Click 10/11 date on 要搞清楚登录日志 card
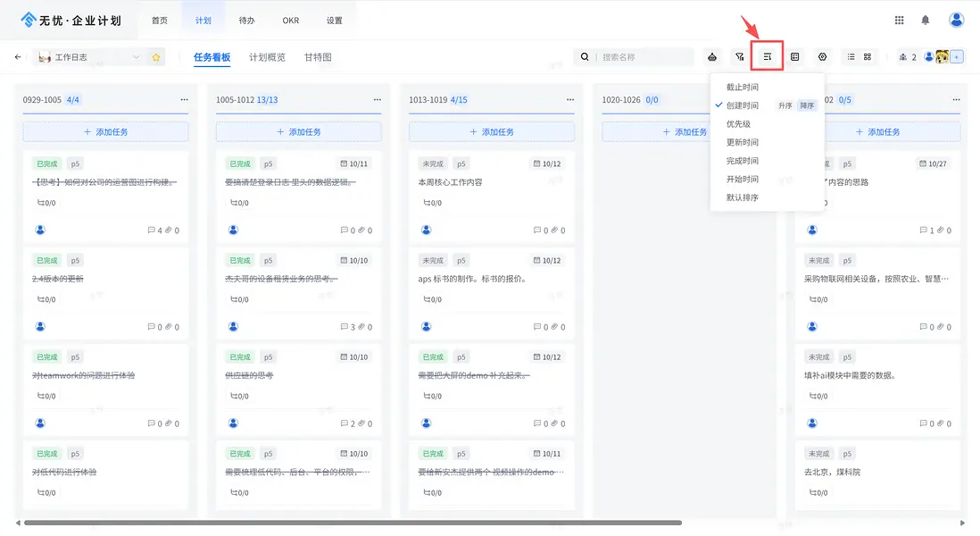Screen dimensions: 980x536 click(x=353, y=163)
